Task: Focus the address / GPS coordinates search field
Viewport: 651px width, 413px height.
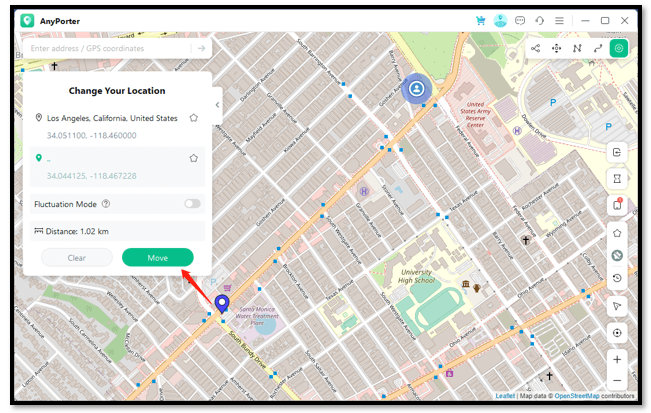Action: point(109,48)
